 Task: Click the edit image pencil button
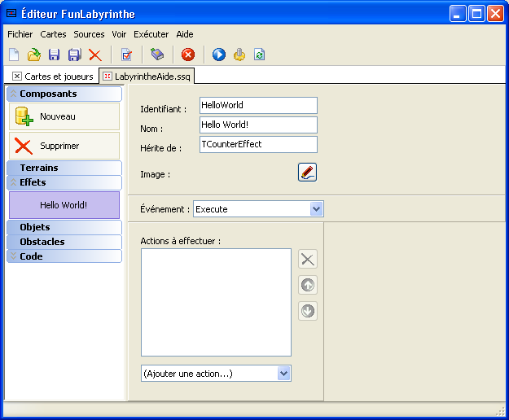(307, 172)
